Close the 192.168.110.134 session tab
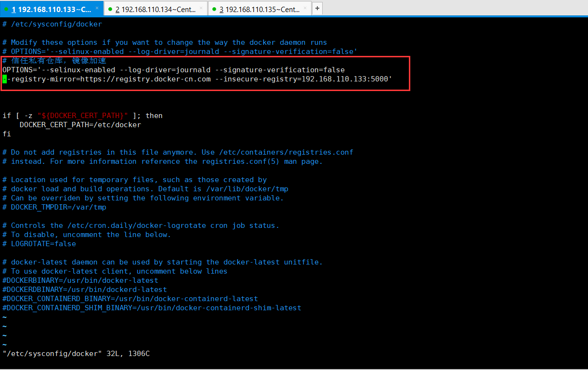This screenshot has width=588, height=370. (x=202, y=8)
